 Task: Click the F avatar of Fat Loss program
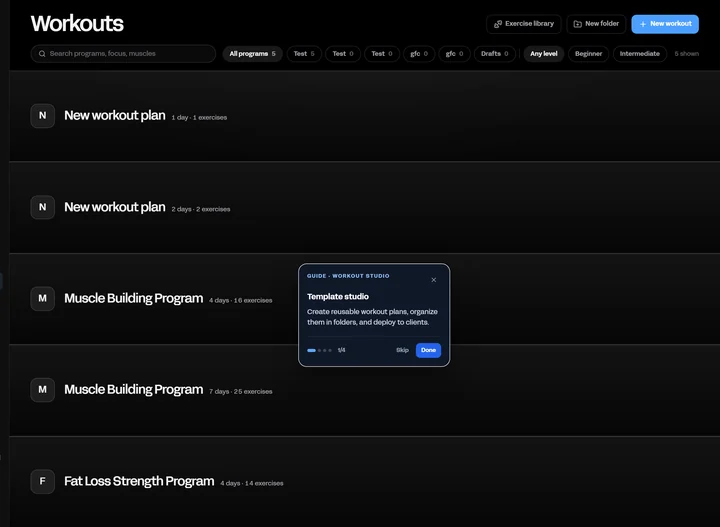coord(43,482)
